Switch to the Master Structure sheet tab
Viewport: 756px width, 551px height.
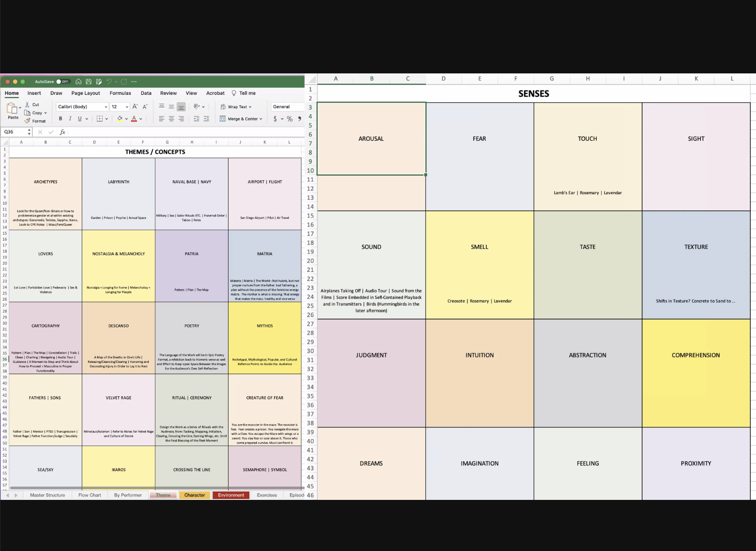[47, 495]
